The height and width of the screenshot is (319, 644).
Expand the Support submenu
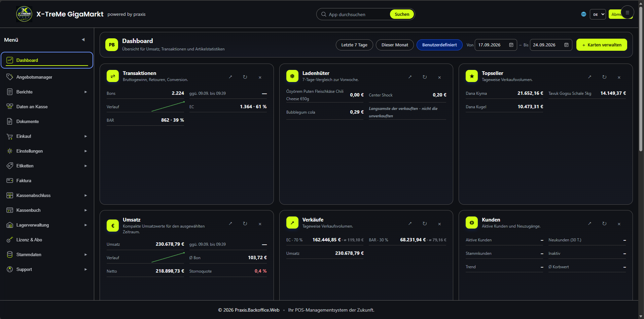point(86,269)
